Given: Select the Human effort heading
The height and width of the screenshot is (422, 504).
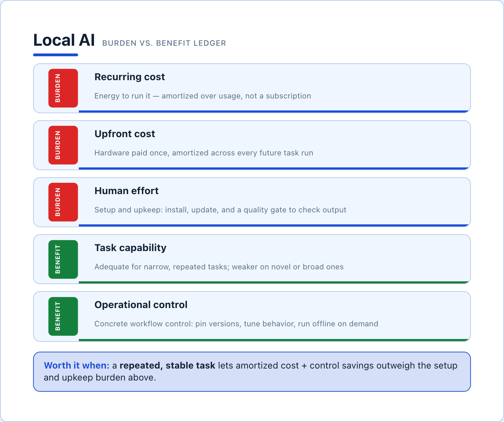Looking at the screenshot, I should (126, 191).
